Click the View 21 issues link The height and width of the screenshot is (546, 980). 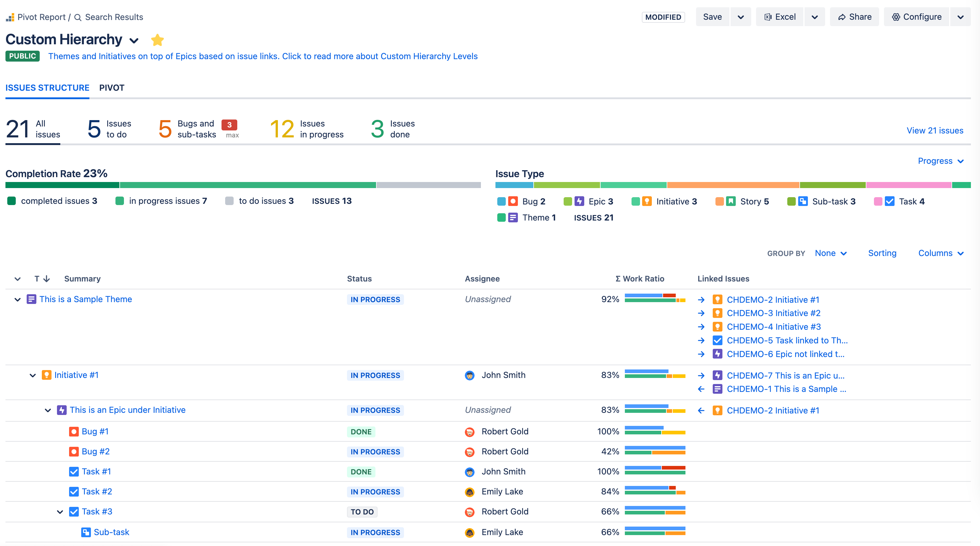[935, 130]
